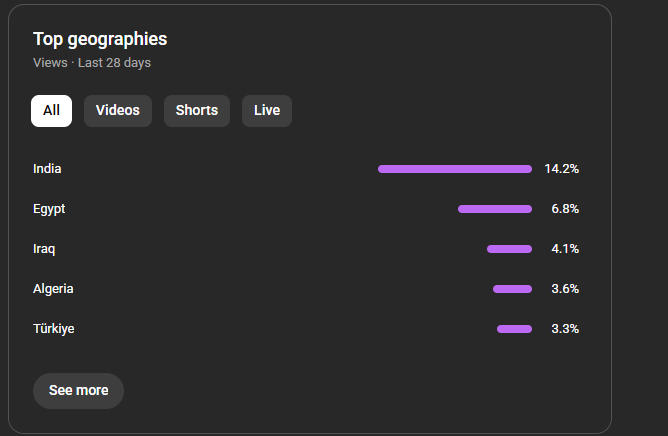Switch to the Videos filter
The height and width of the screenshot is (436, 668).
coord(118,110)
